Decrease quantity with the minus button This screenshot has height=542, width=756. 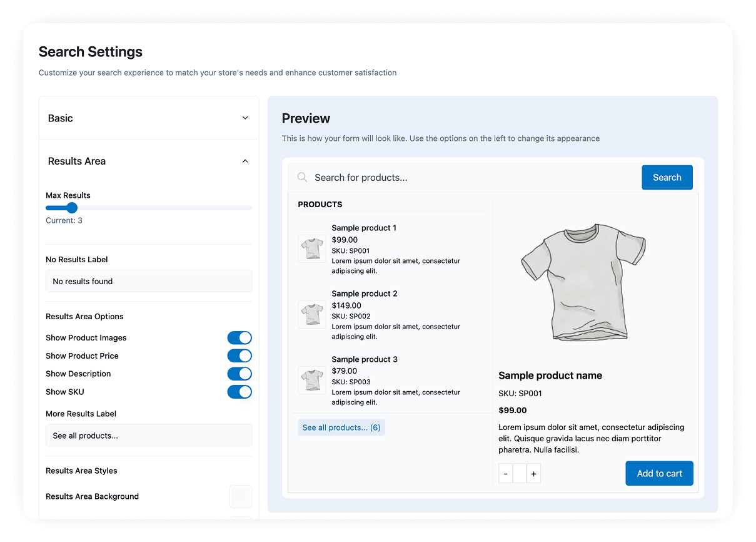pos(505,474)
